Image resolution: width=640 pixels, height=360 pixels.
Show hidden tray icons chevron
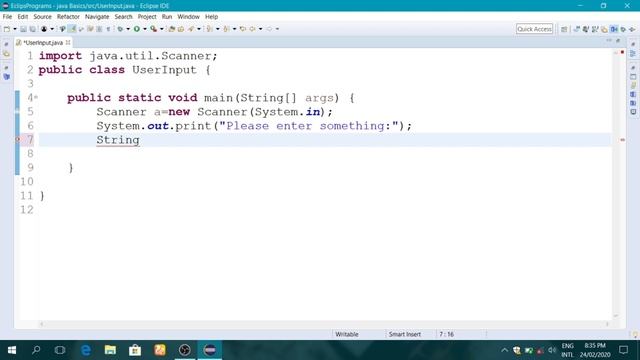(x=504, y=350)
